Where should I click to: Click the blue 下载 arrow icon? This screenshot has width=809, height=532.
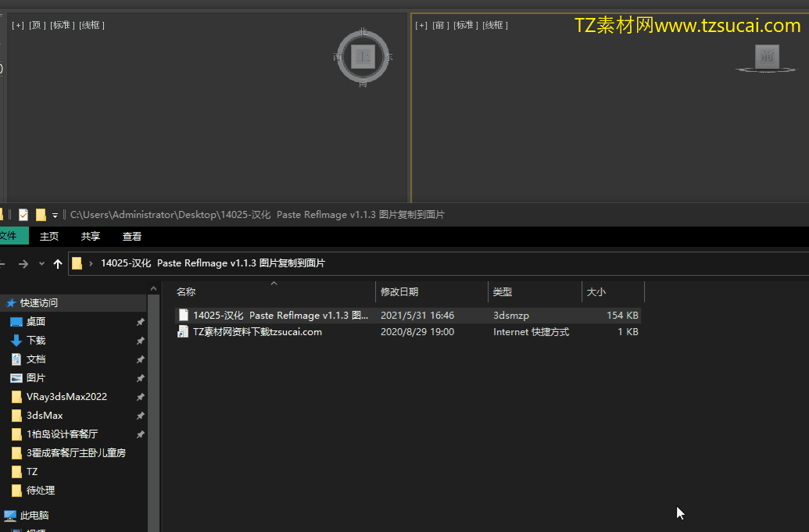click(16, 341)
